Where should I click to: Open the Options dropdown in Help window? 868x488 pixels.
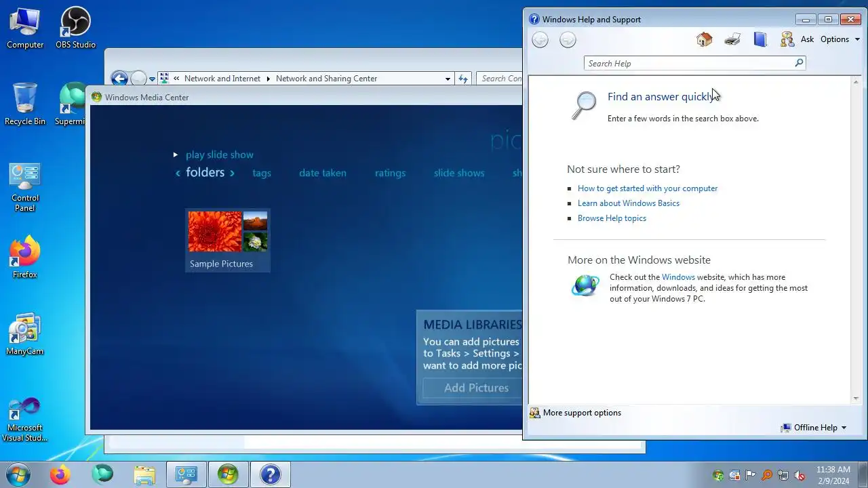point(840,39)
